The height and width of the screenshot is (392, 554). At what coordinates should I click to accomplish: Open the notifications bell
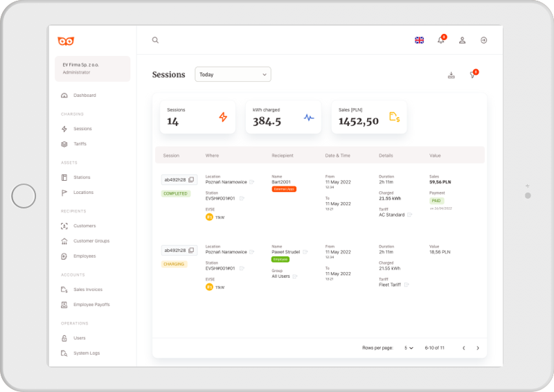[441, 40]
